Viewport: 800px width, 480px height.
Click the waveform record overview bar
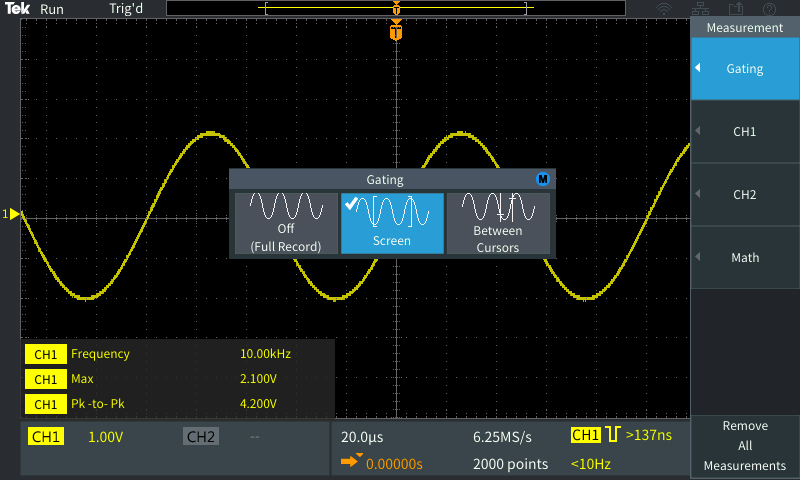(397, 9)
